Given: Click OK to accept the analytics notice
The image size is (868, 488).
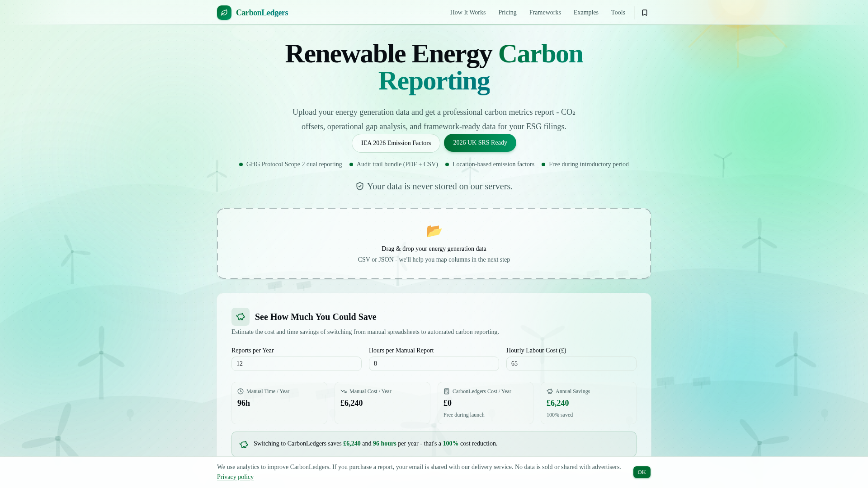Looking at the screenshot, I should tap(642, 472).
